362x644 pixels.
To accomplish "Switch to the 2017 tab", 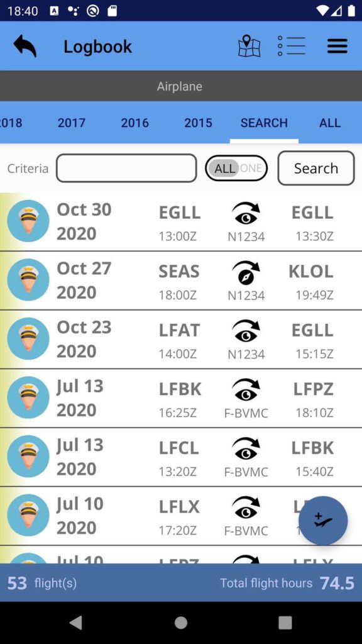I will coord(72,123).
